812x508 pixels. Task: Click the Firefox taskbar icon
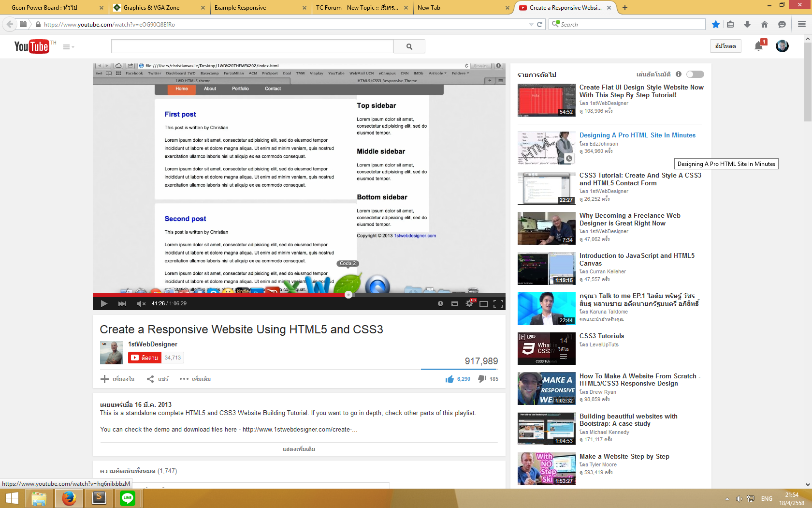coord(69,498)
